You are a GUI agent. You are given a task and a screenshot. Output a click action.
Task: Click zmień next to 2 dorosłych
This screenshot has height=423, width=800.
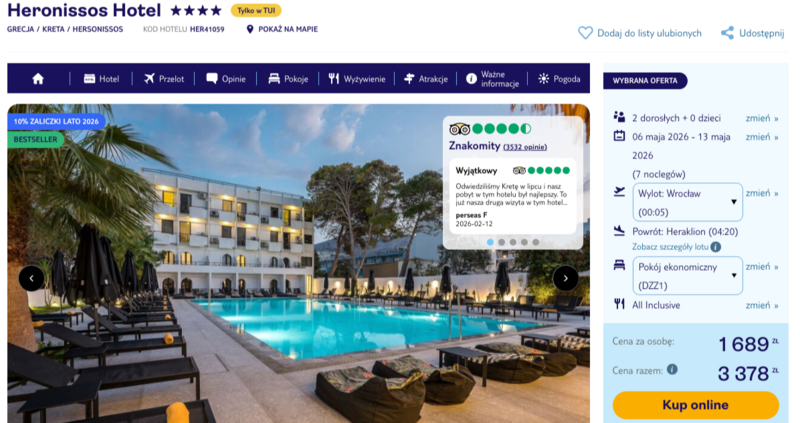tap(762, 118)
